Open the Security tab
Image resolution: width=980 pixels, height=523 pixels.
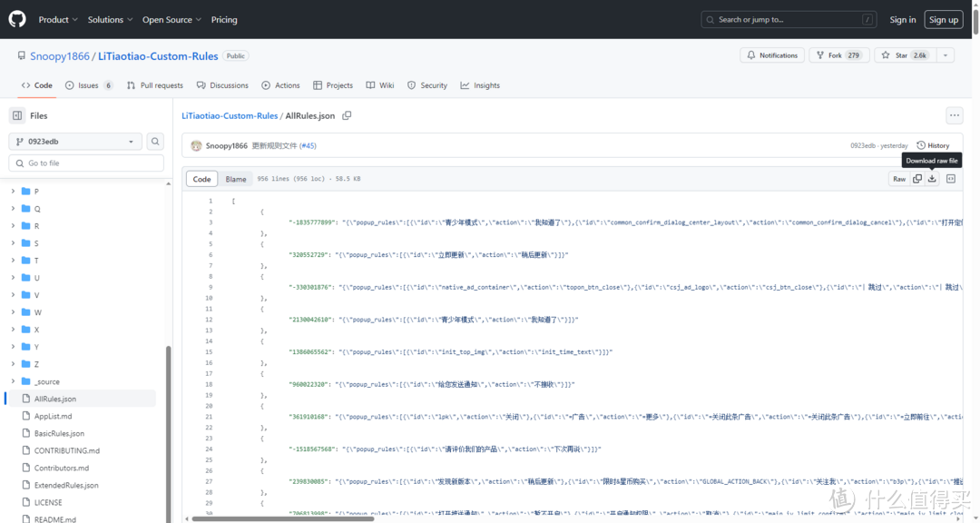click(427, 85)
